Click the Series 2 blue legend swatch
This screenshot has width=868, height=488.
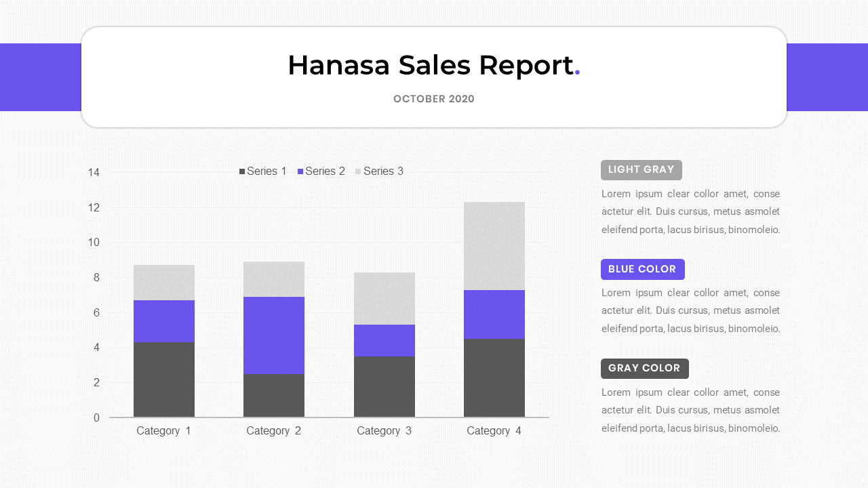pyautogui.click(x=300, y=171)
